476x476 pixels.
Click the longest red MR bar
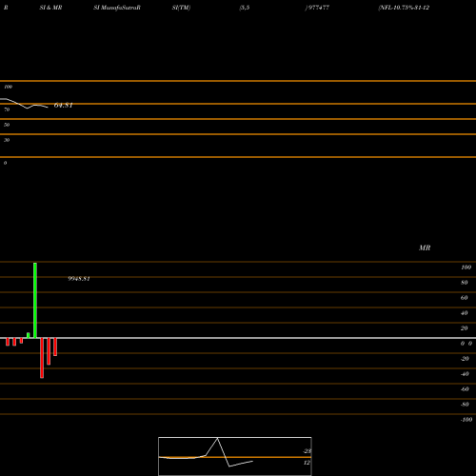click(42, 358)
